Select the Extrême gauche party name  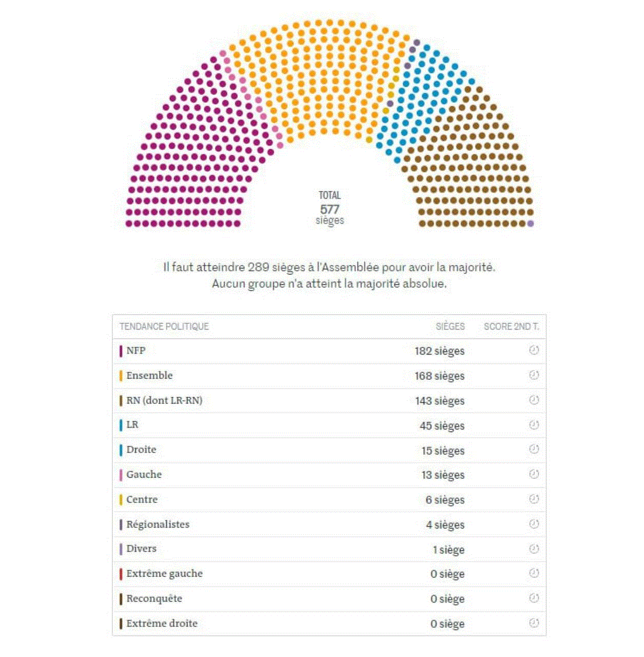(164, 573)
